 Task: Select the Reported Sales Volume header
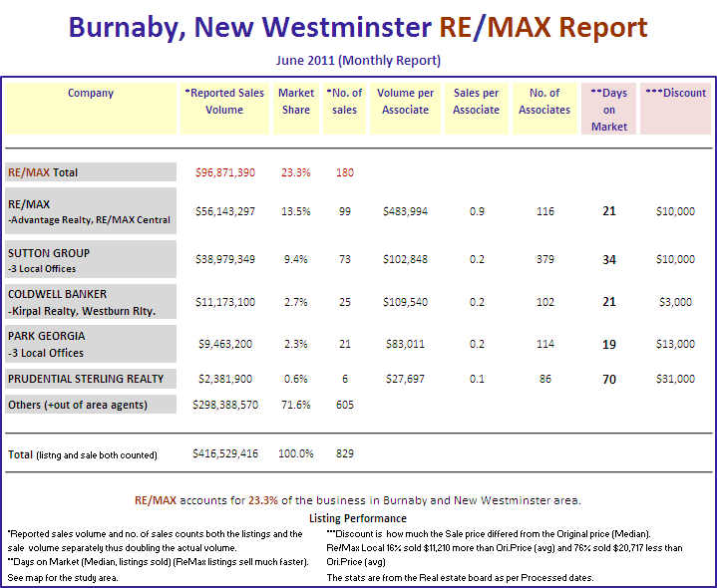click(224, 109)
